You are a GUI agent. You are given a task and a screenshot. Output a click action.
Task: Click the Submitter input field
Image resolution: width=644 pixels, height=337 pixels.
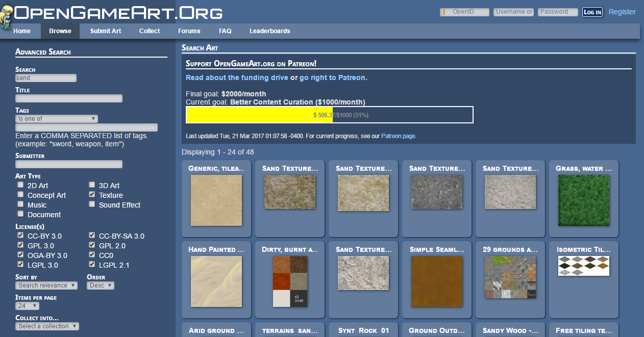69,164
